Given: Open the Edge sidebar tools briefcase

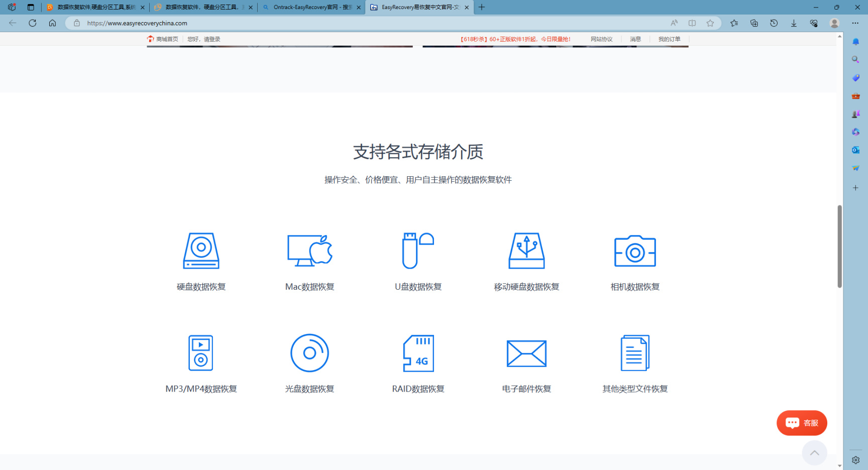Looking at the screenshot, I should click(855, 96).
